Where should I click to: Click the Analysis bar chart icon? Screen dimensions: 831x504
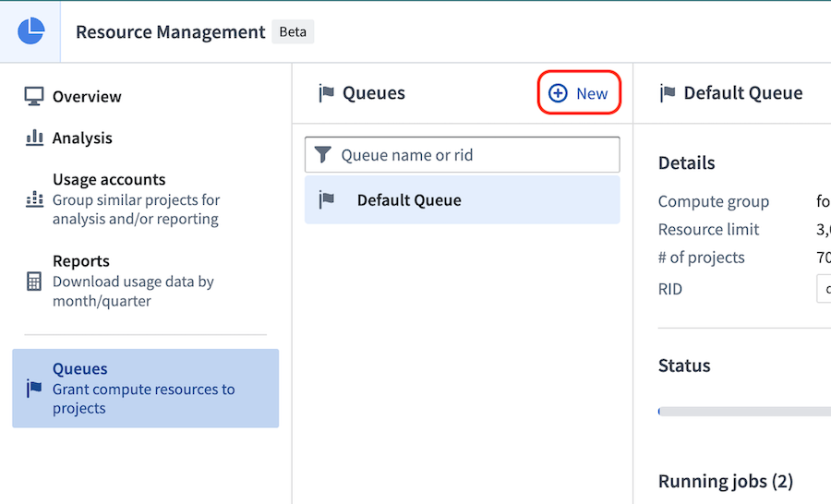pos(34,138)
